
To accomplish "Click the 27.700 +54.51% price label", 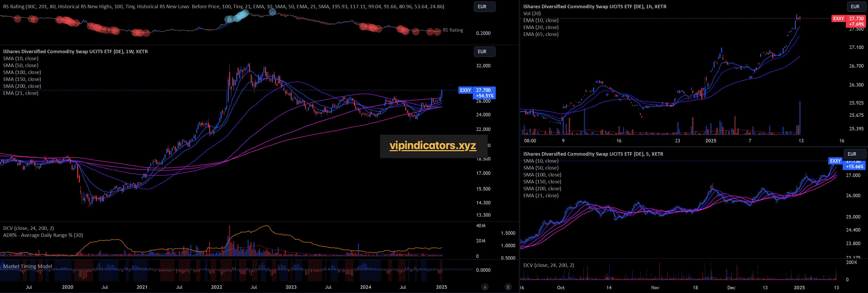I will click(x=484, y=93).
